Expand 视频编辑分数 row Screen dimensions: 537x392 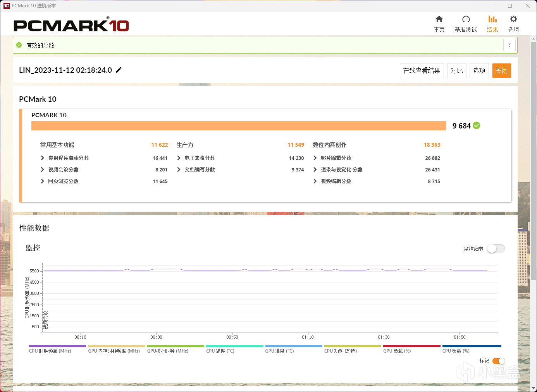315,181
